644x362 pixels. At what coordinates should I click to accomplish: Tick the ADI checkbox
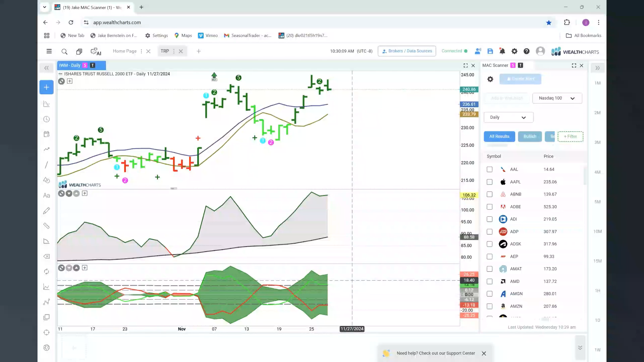[490, 219]
